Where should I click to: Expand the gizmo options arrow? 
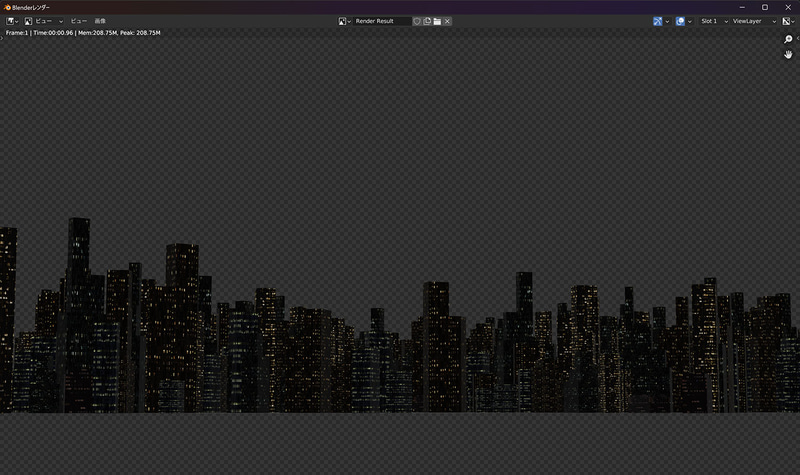[667, 21]
